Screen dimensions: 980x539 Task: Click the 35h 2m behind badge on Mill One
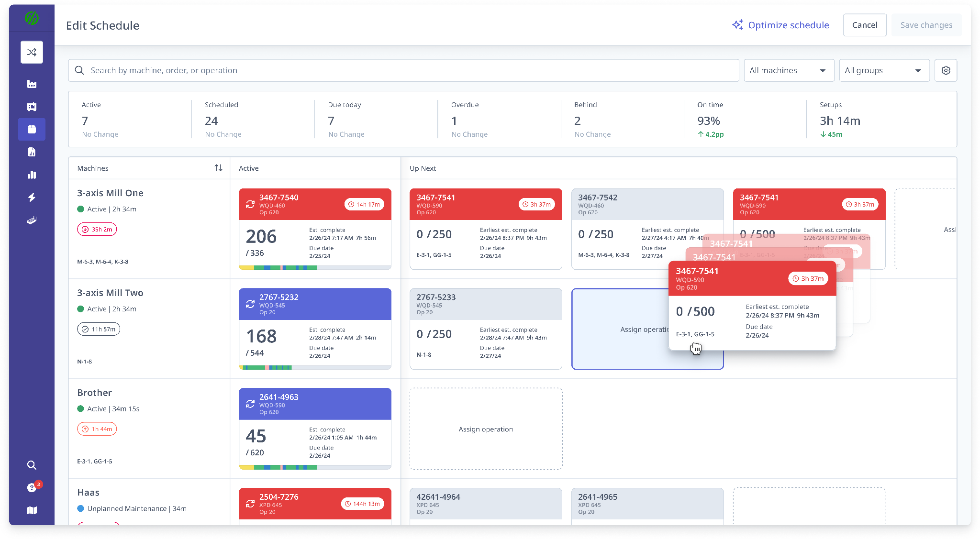tap(97, 229)
